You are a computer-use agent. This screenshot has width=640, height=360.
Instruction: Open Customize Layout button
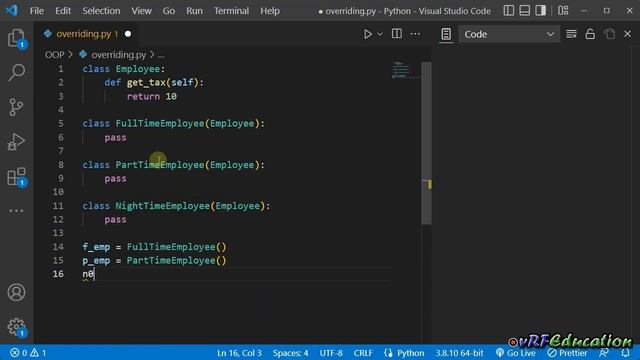[x=563, y=11]
